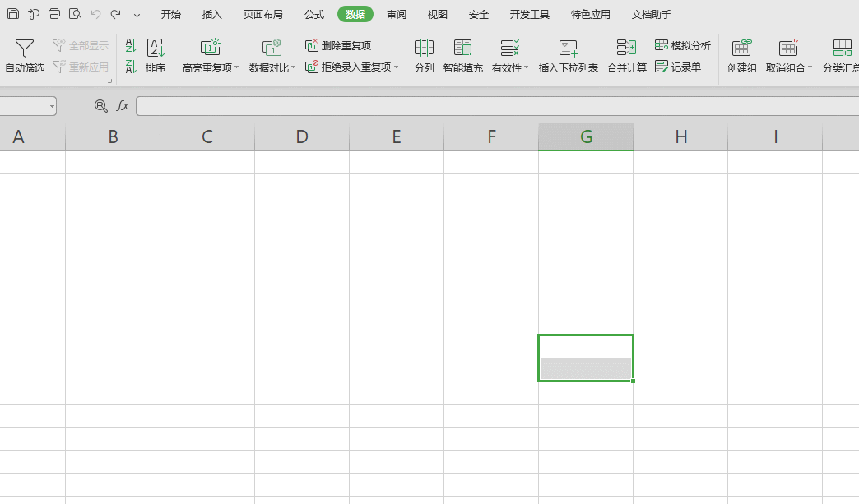Viewport: 859px width, 504px height.
Task: Open 模拟分析 what-if analysis
Action: [683, 45]
